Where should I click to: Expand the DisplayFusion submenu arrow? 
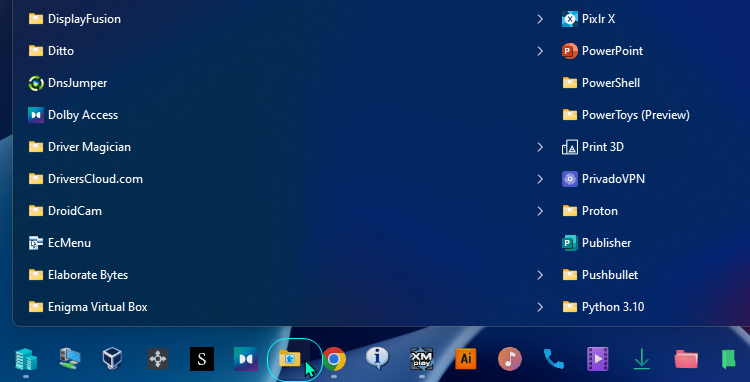pos(540,19)
